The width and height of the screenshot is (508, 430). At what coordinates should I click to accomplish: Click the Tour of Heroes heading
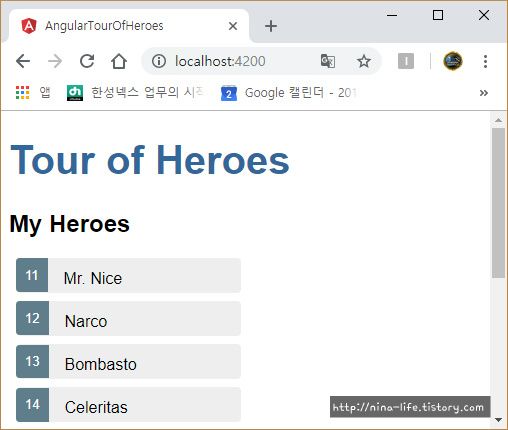(150, 160)
